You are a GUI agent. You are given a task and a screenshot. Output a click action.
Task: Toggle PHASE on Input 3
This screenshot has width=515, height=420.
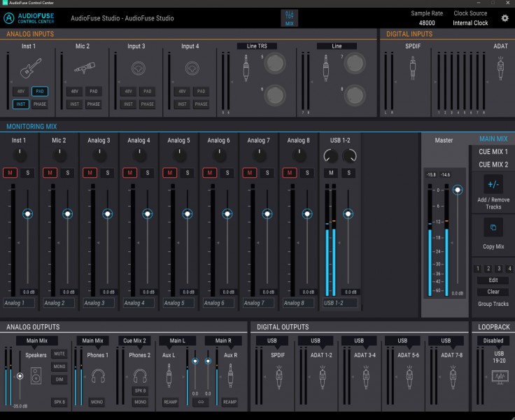coord(148,104)
